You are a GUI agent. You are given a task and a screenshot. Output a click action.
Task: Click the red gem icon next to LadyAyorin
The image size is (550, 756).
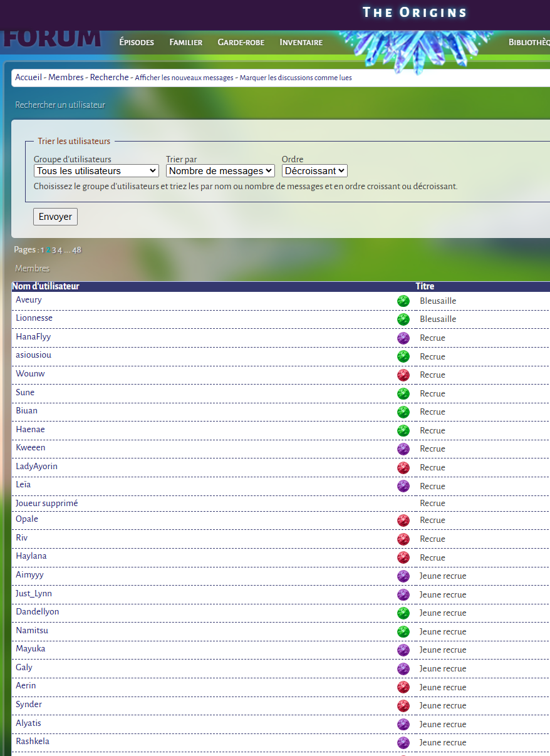point(403,467)
